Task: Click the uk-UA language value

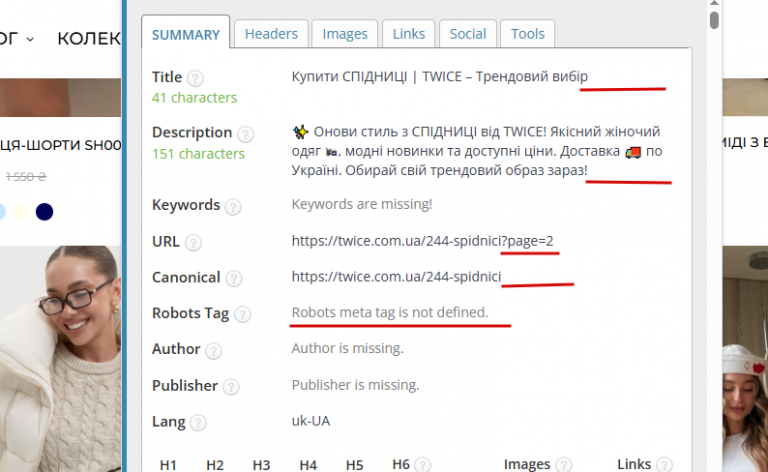Action: click(311, 421)
